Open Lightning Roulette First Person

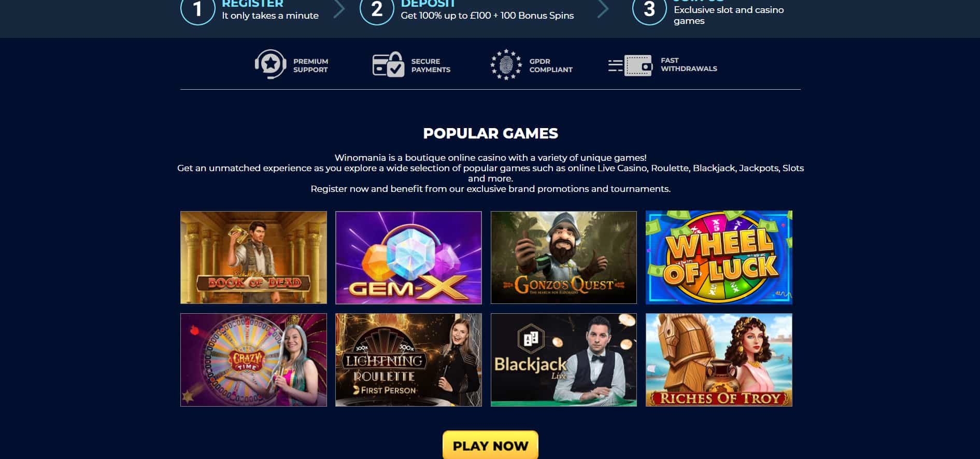point(408,360)
